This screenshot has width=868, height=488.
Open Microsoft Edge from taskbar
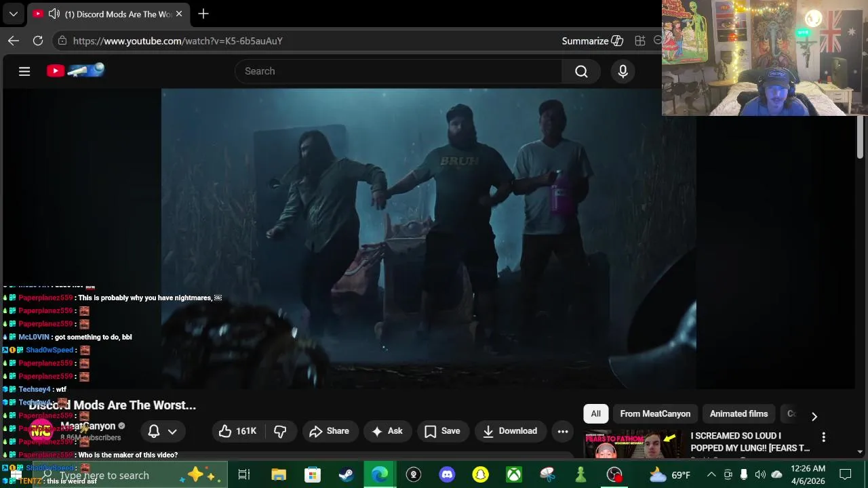click(x=380, y=474)
